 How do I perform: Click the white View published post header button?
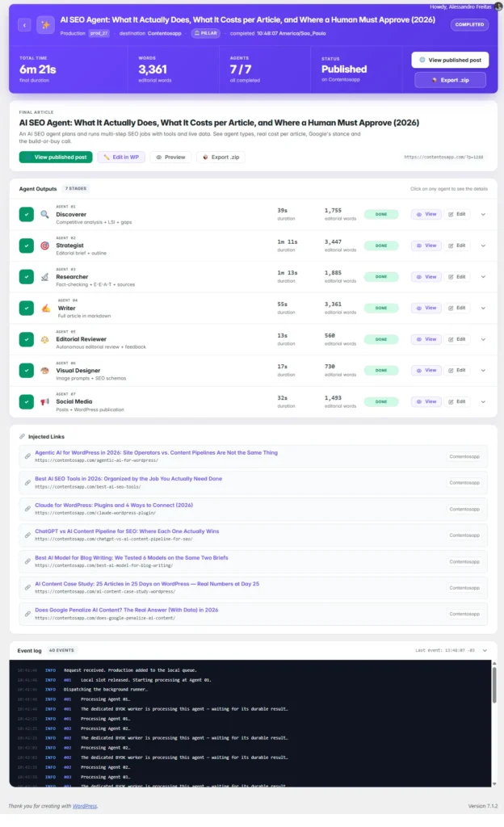click(x=450, y=60)
